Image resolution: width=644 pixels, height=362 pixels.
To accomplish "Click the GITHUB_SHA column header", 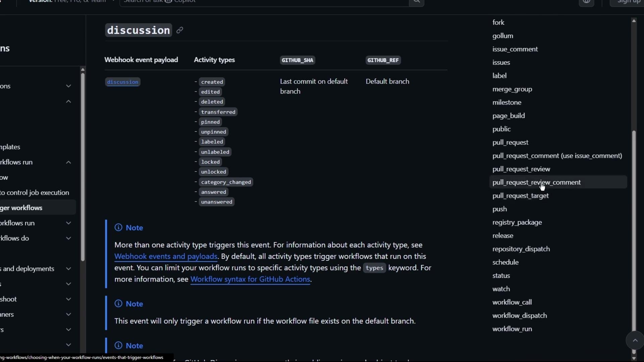I will [x=298, y=60].
